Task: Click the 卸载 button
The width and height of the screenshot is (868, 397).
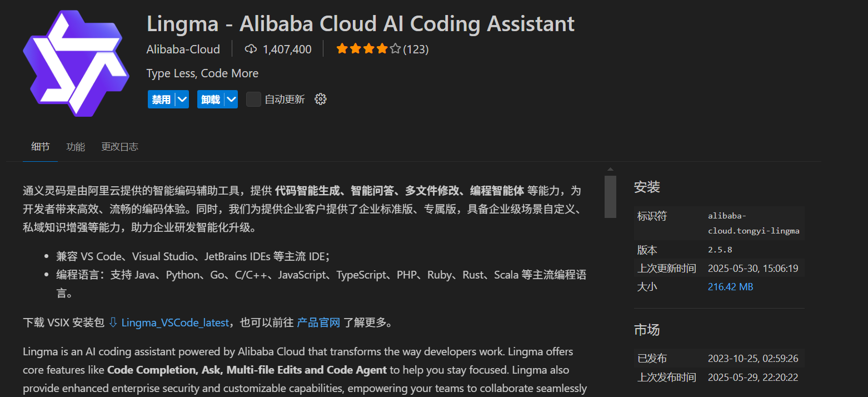Action: [x=211, y=100]
